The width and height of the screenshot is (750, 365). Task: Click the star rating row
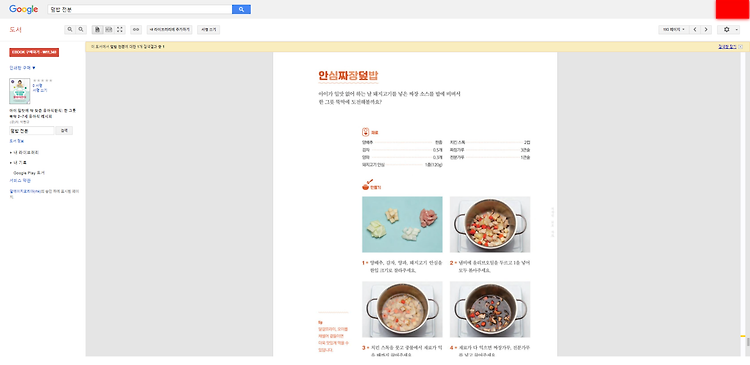point(42,80)
